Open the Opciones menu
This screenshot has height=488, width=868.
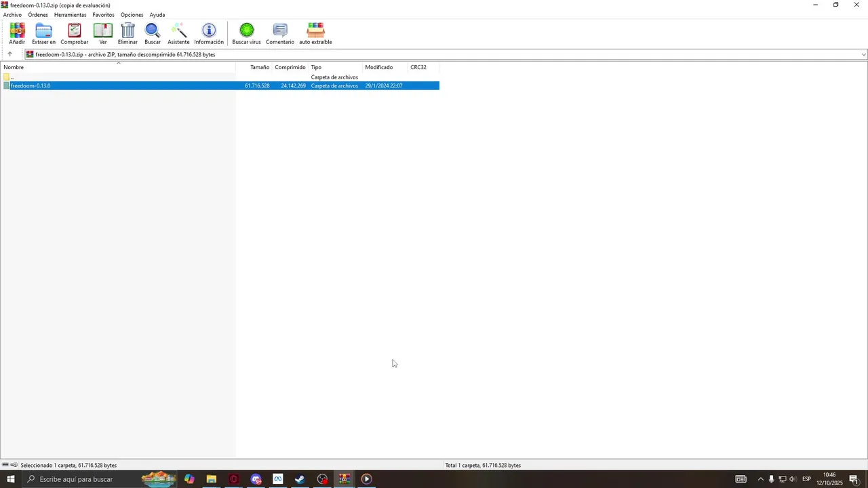click(132, 15)
